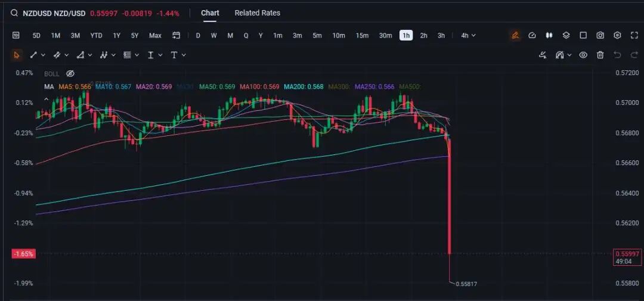644x301 pixels.
Task: Delete all drawings with trash icon
Action: coord(600,55)
